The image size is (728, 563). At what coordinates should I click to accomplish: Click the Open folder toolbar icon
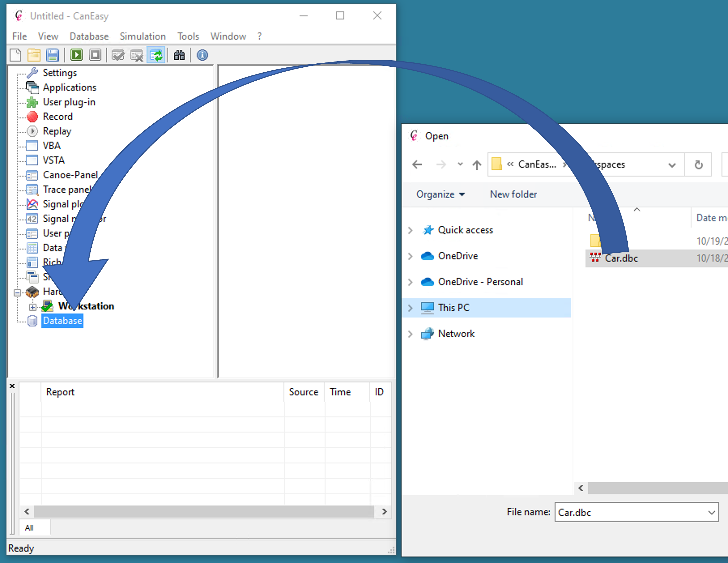pos(34,55)
